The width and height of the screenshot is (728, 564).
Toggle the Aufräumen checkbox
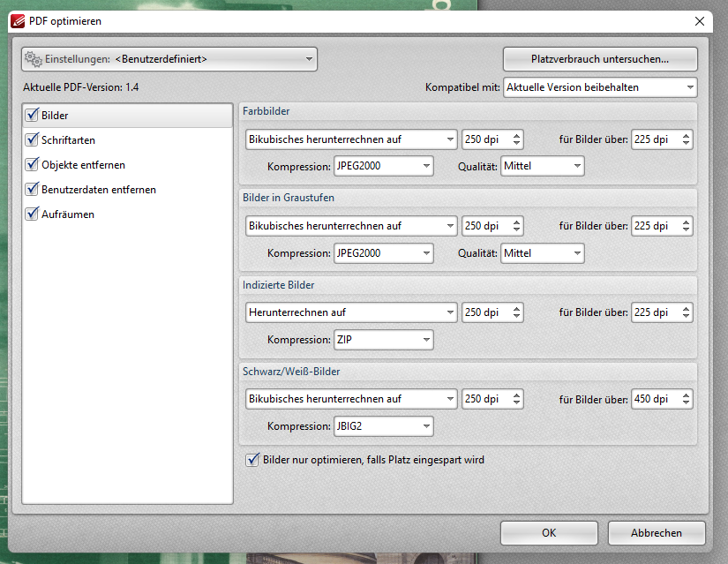pyautogui.click(x=32, y=214)
